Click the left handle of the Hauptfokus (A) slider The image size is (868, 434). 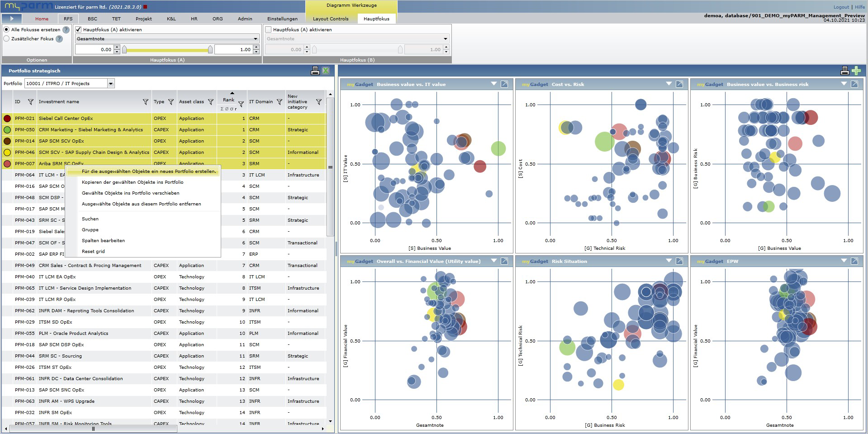124,50
